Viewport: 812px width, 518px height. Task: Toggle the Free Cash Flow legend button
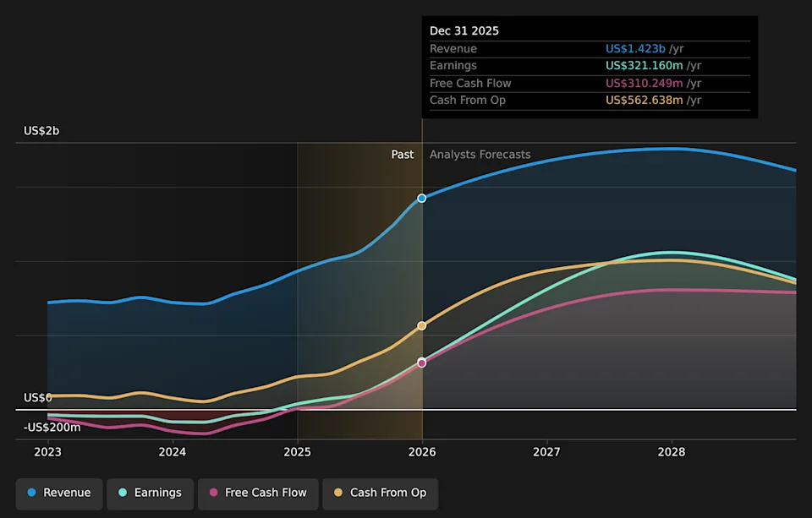(258, 493)
